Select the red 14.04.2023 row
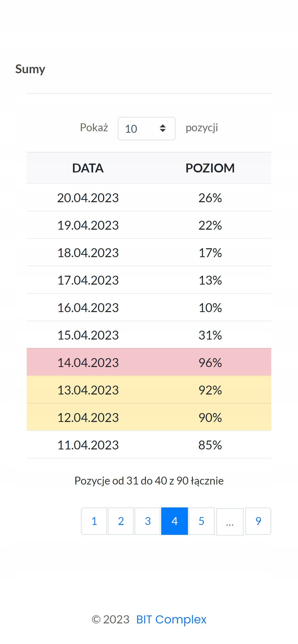 (149, 362)
